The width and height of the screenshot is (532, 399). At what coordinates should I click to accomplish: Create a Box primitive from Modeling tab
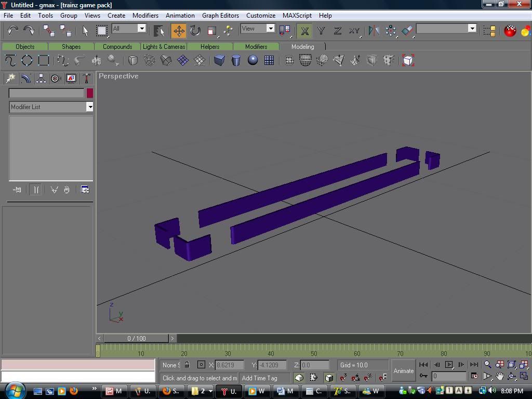point(219,60)
